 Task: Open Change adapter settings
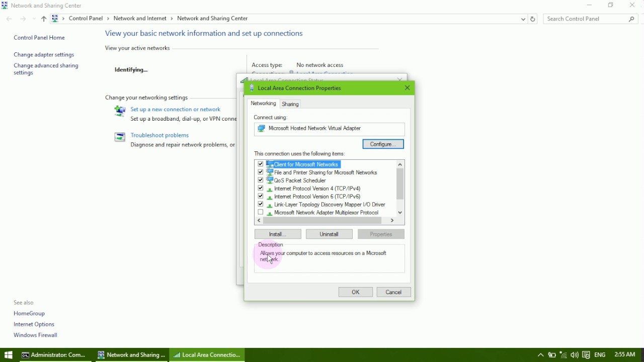click(x=44, y=55)
